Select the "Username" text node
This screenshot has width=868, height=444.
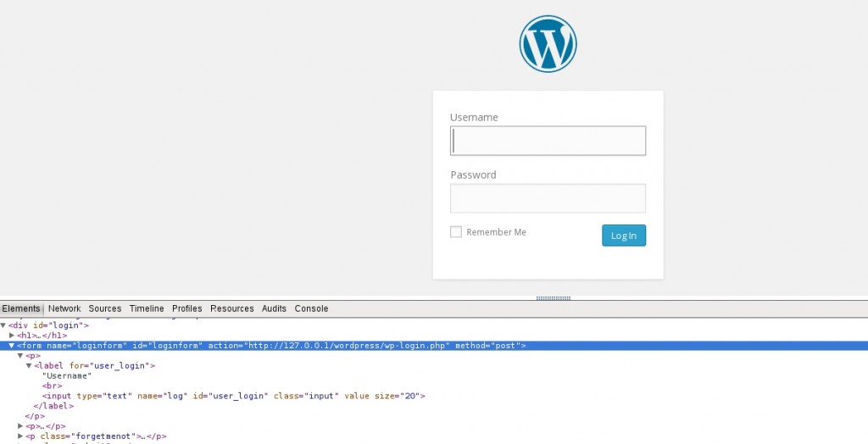point(67,376)
